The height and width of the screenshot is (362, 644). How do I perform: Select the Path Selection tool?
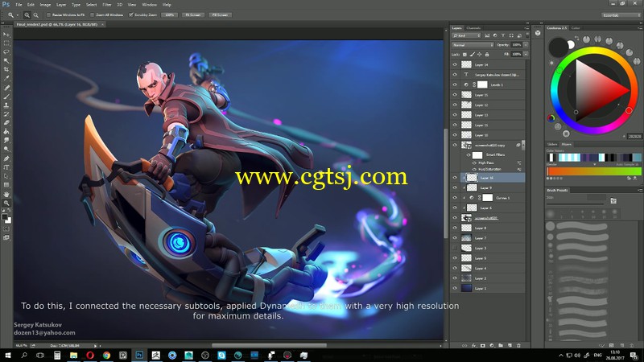click(6, 176)
